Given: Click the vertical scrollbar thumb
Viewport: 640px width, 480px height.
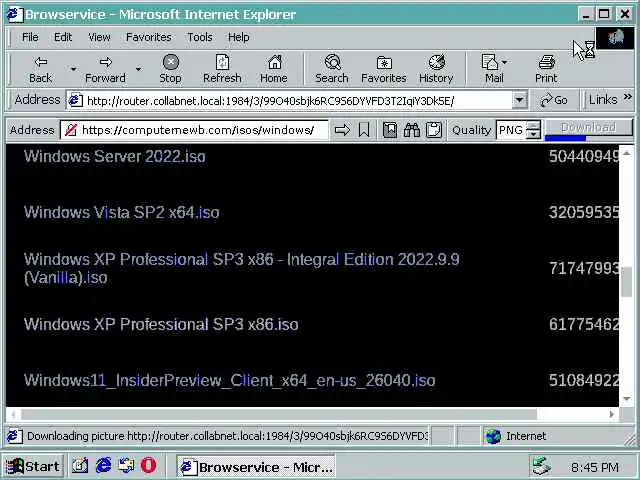Looking at the screenshot, I should click(627, 282).
